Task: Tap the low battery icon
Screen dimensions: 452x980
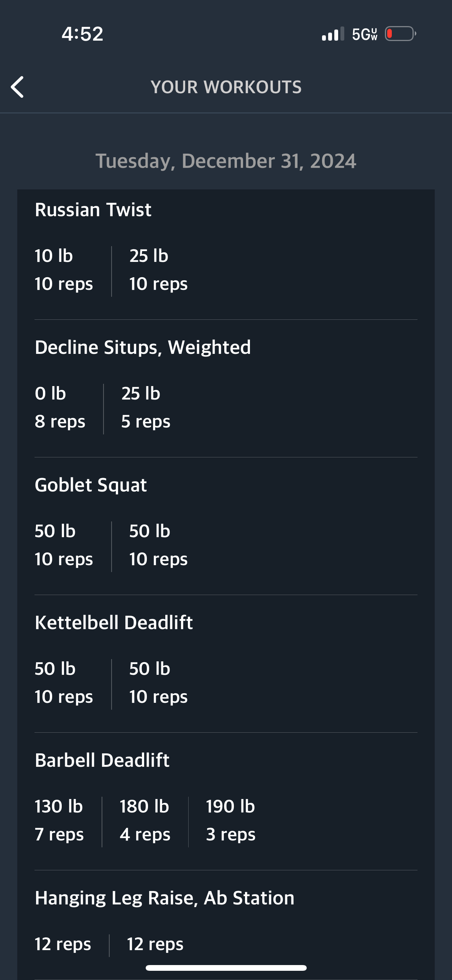Action: [400, 34]
